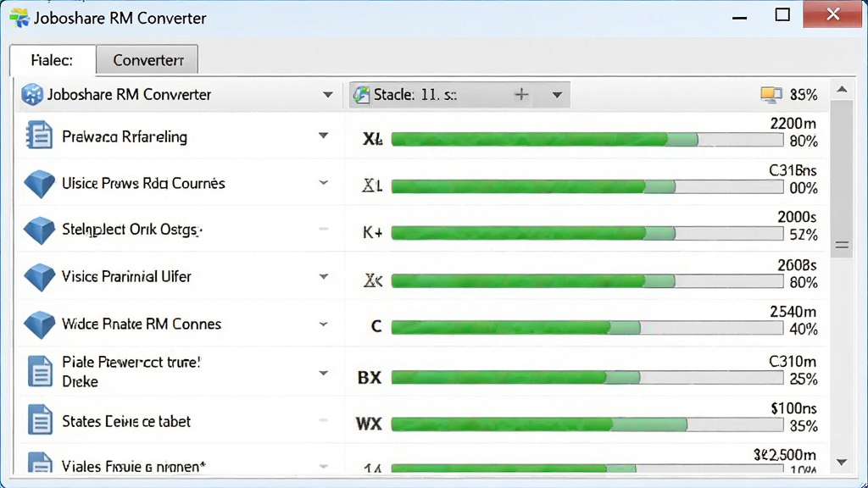Click the document icon for Prewaca Rrfareling
The height and width of the screenshot is (488, 868).
coord(39,135)
